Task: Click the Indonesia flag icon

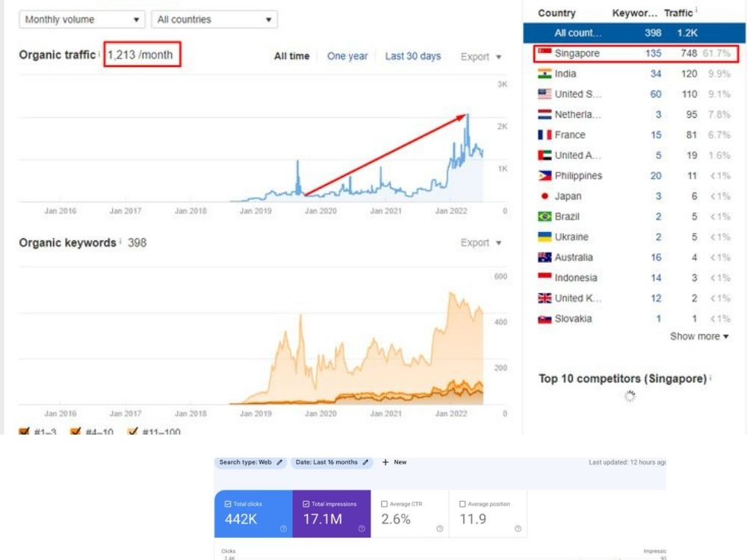Action: [545, 278]
